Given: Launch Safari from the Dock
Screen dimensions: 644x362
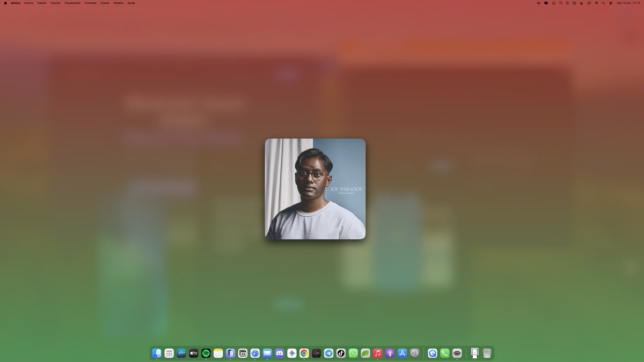Looking at the screenshot, I should [255, 353].
